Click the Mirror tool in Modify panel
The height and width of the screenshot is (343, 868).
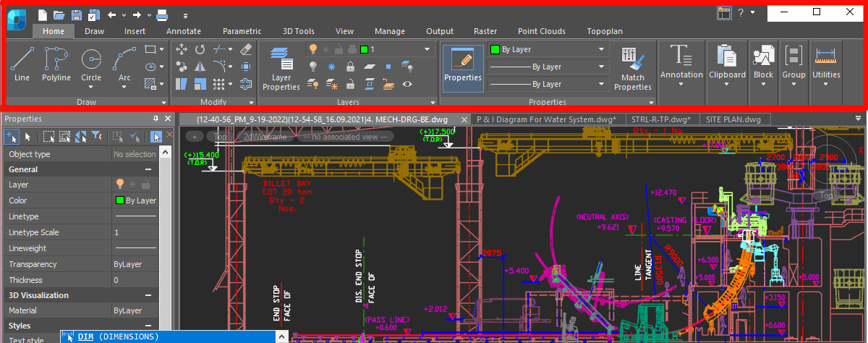(x=200, y=67)
